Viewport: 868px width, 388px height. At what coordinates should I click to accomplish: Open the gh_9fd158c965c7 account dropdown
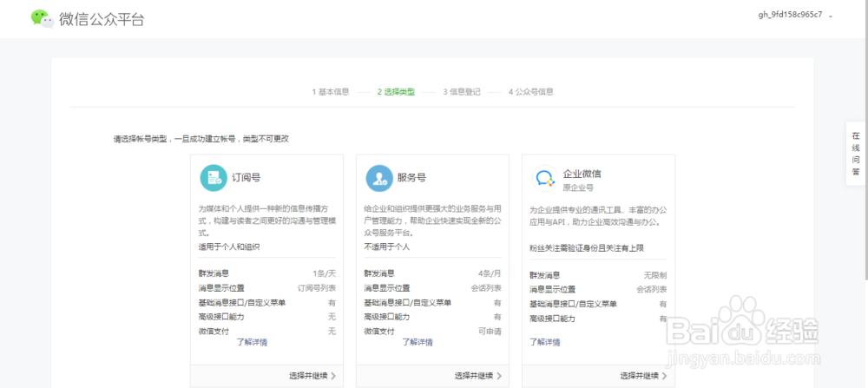pyautogui.click(x=795, y=15)
